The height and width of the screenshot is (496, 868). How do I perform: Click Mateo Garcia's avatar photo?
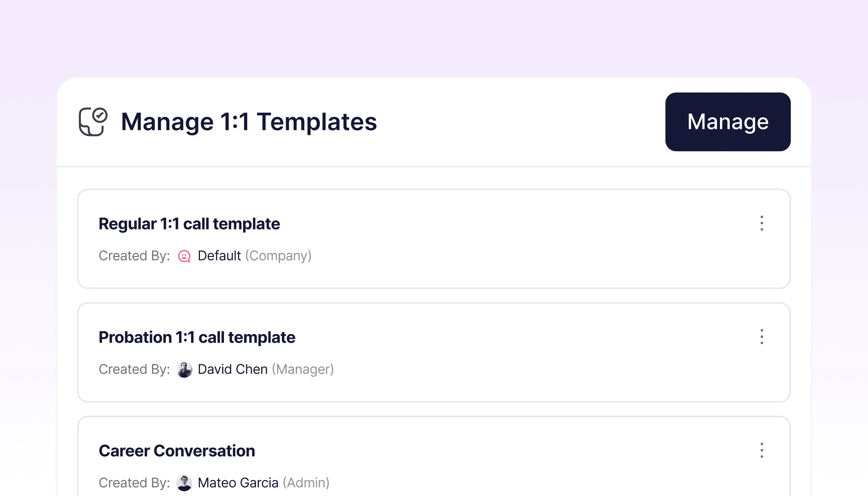tap(184, 483)
